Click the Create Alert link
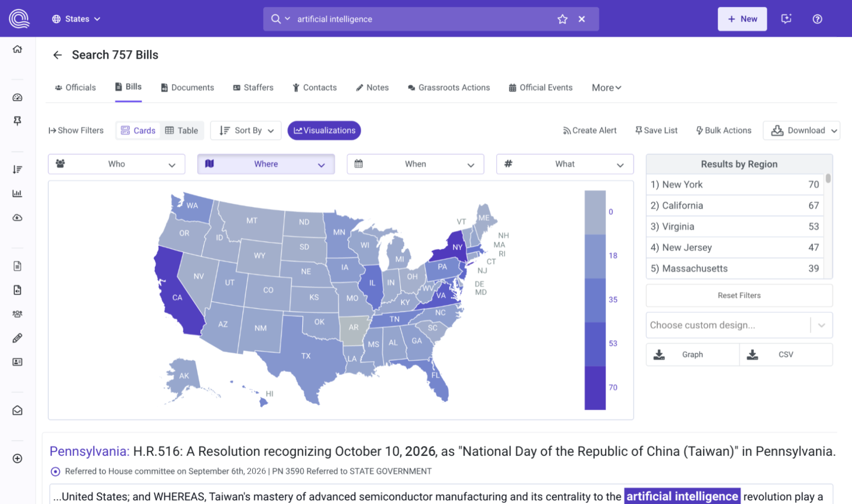 coord(590,131)
